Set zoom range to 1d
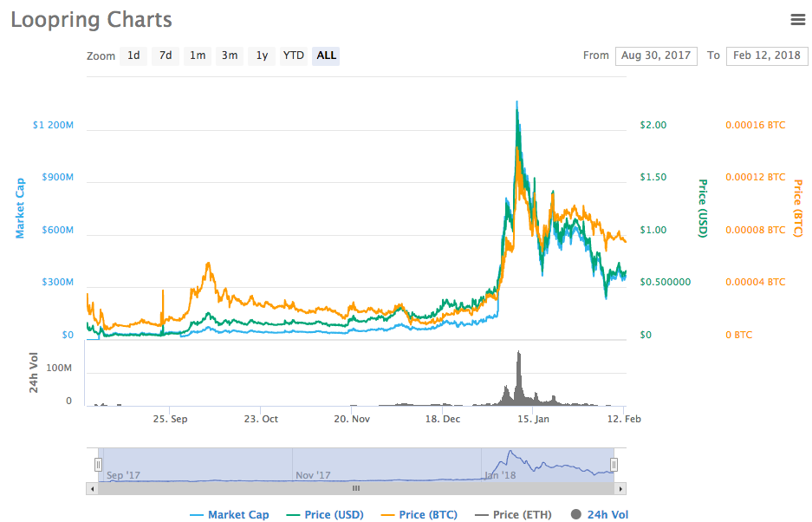812x522 pixels. coord(133,55)
